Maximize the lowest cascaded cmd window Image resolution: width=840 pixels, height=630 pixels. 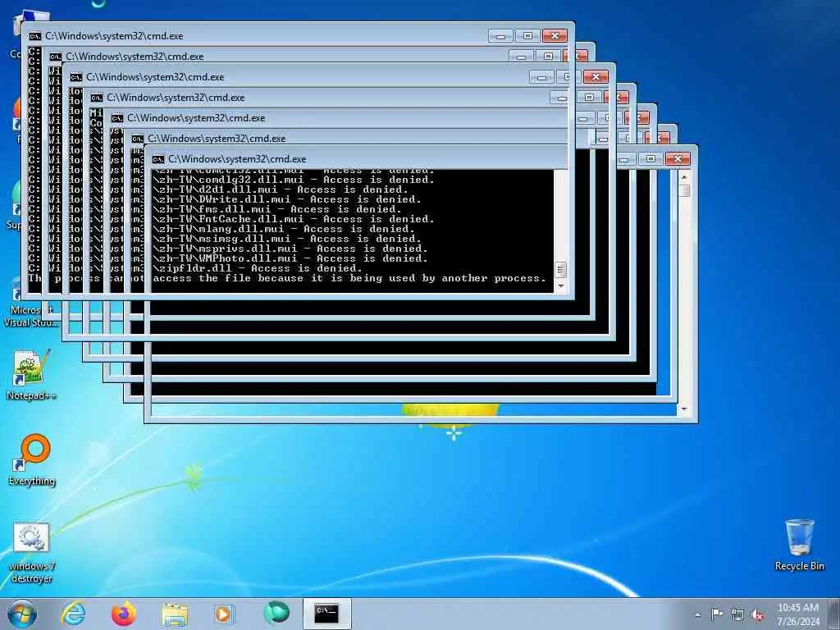[651, 158]
